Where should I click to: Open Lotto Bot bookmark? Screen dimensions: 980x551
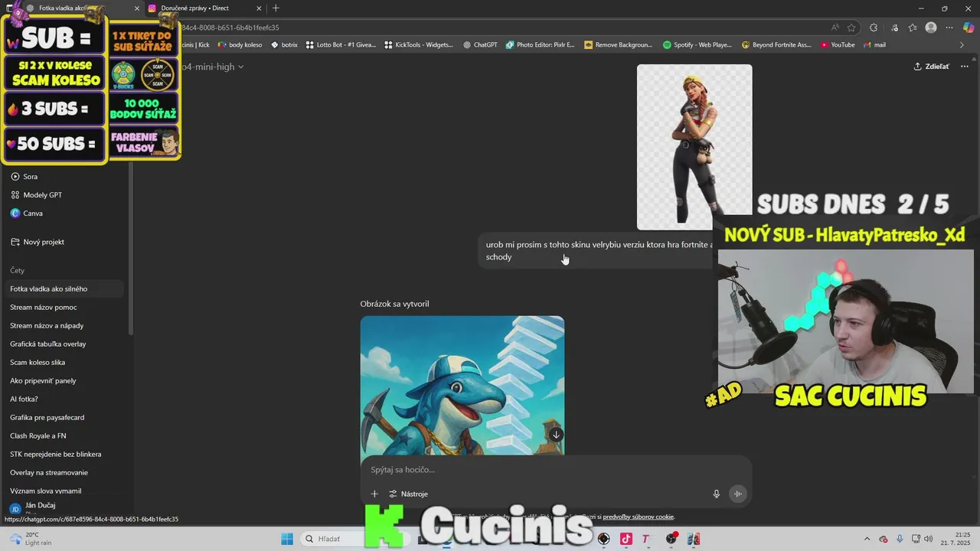pyautogui.click(x=341, y=45)
